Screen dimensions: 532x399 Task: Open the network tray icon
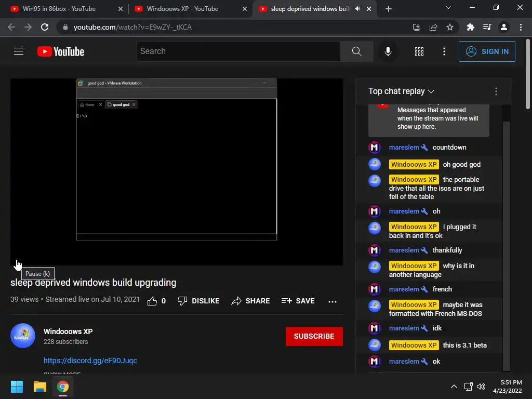[x=469, y=387]
